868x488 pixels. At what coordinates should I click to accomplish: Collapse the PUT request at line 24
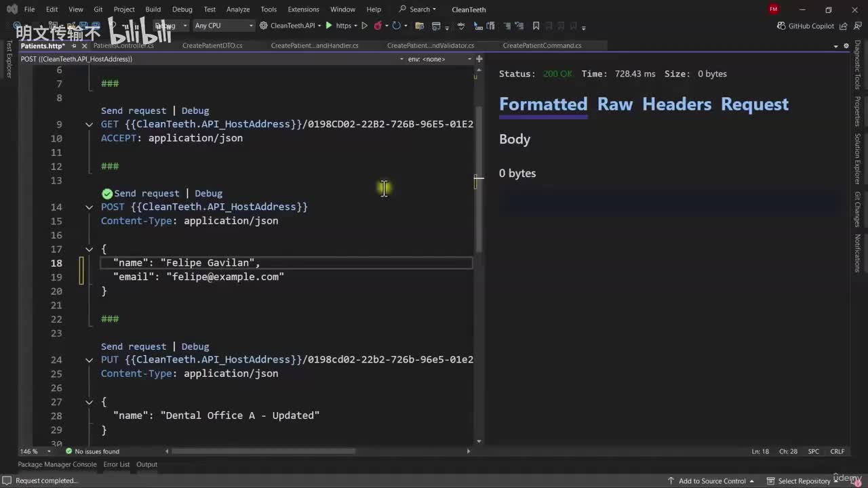click(x=89, y=360)
